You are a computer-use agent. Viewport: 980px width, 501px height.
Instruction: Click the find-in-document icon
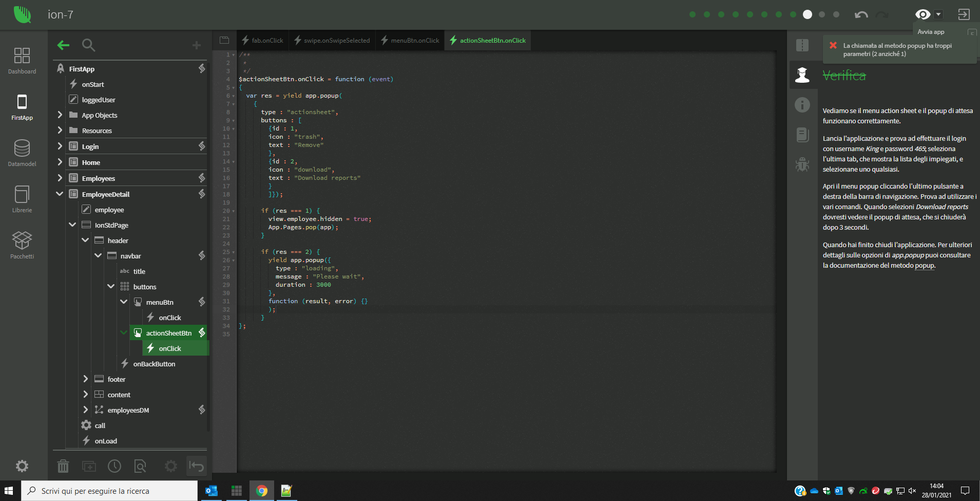[x=140, y=466]
